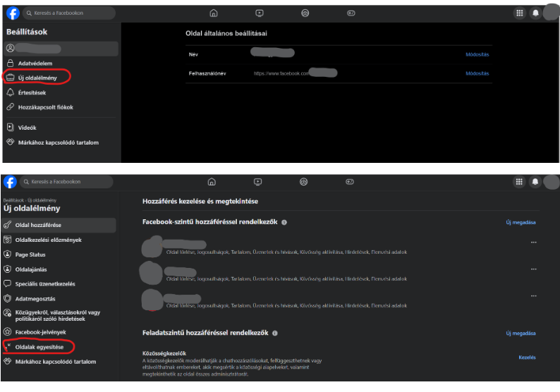
Task: Open Home icon in bottom screenshot
Action: 212,182
